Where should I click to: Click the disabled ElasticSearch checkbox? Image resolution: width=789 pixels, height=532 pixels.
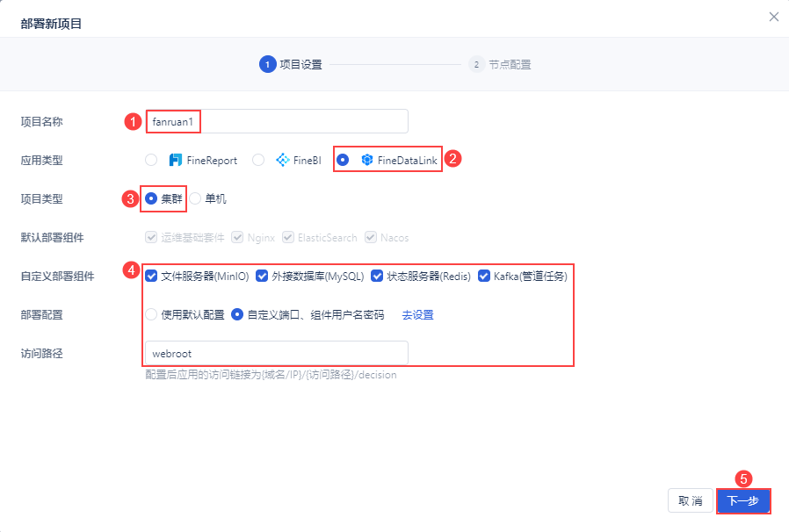(x=288, y=237)
